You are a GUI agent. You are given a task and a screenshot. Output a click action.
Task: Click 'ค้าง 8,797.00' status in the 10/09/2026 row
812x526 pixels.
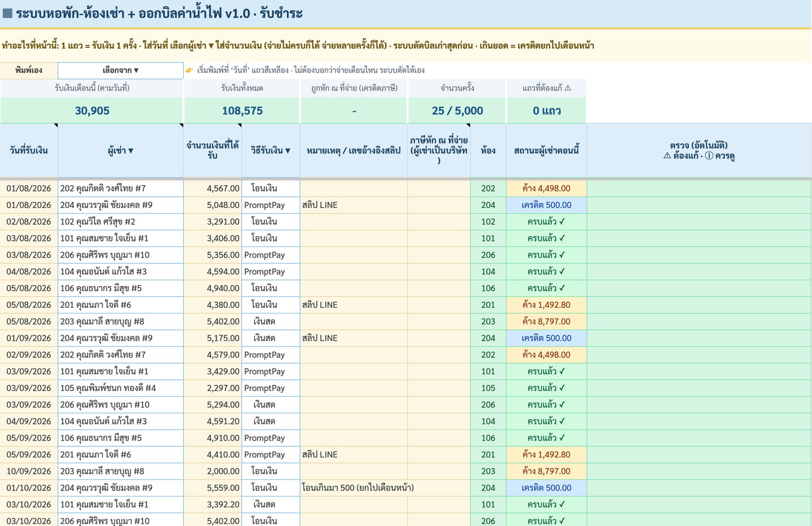[547, 471]
